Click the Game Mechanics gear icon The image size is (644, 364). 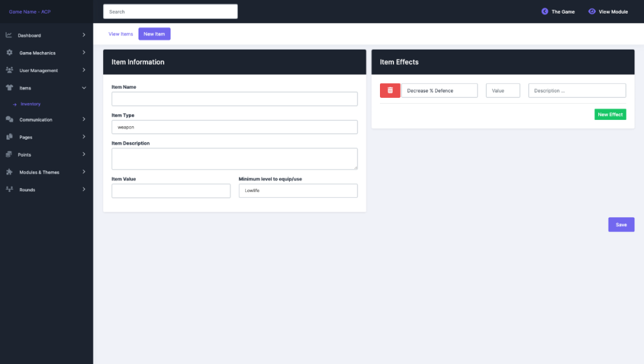pos(9,53)
